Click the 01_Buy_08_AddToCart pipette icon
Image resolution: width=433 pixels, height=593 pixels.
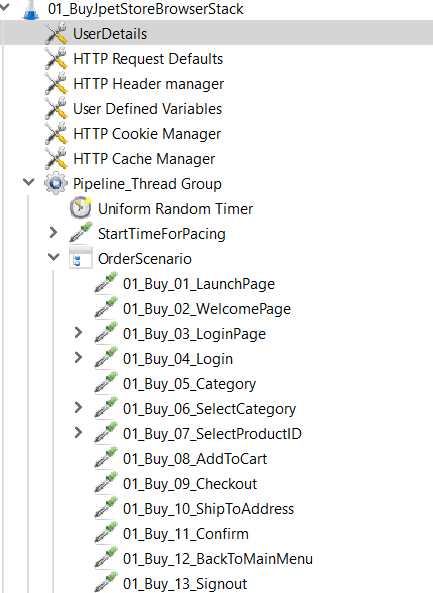pyautogui.click(x=106, y=458)
